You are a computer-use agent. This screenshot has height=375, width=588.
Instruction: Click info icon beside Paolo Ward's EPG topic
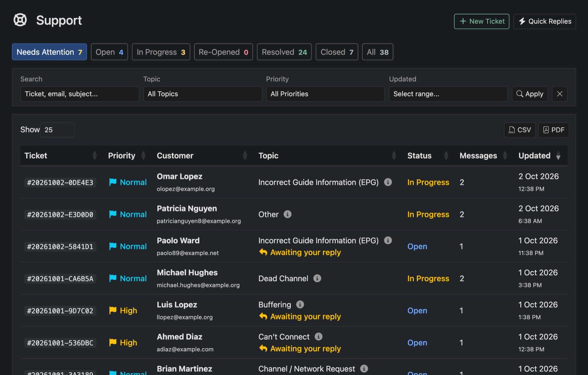click(x=388, y=240)
